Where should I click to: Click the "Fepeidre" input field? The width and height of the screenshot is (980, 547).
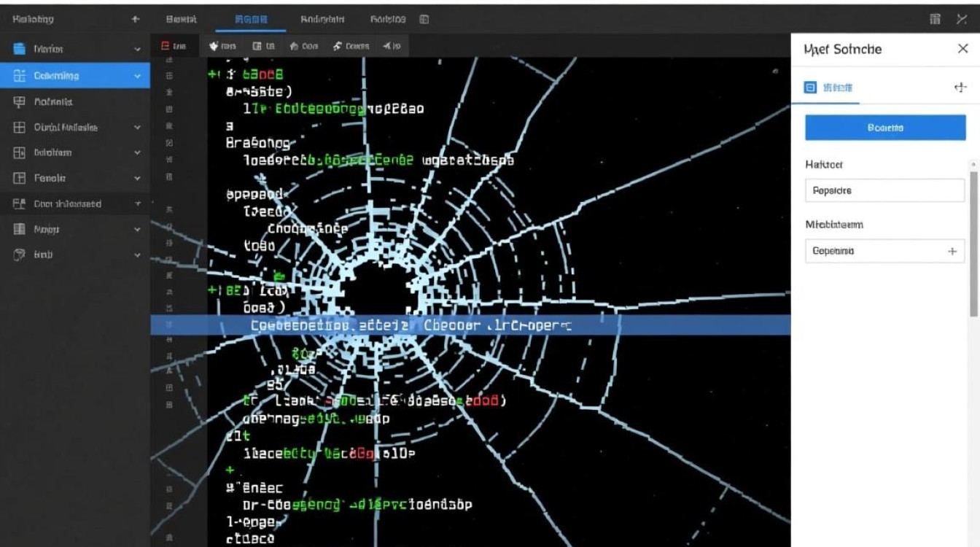pyautogui.click(x=884, y=190)
